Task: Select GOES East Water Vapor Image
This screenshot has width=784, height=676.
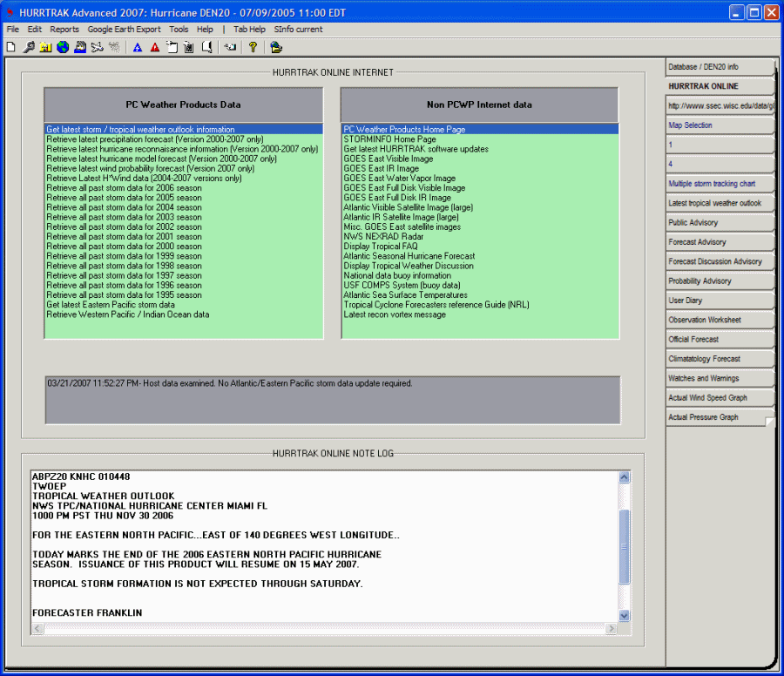Action: (x=480, y=179)
